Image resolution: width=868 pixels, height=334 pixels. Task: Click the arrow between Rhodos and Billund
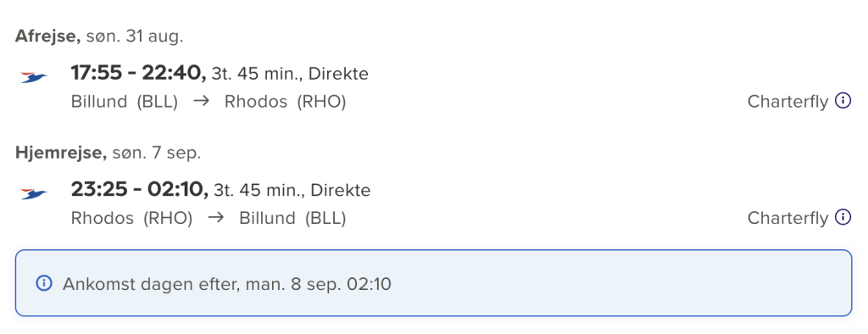(216, 218)
